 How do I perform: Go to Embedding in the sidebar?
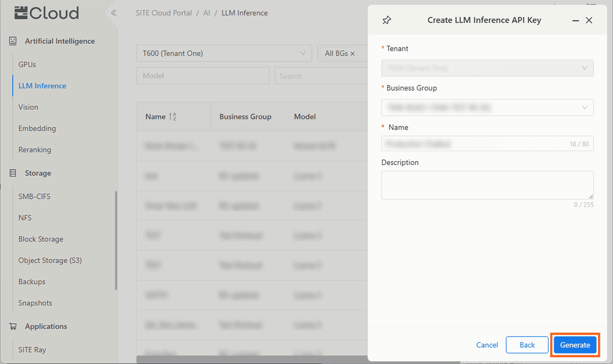click(x=37, y=128)
